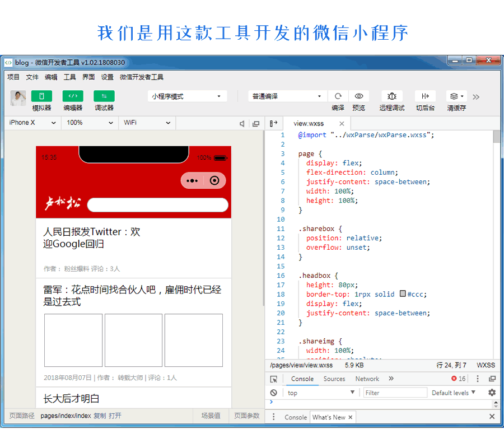Switch to the Network tab

coord(367,379)
